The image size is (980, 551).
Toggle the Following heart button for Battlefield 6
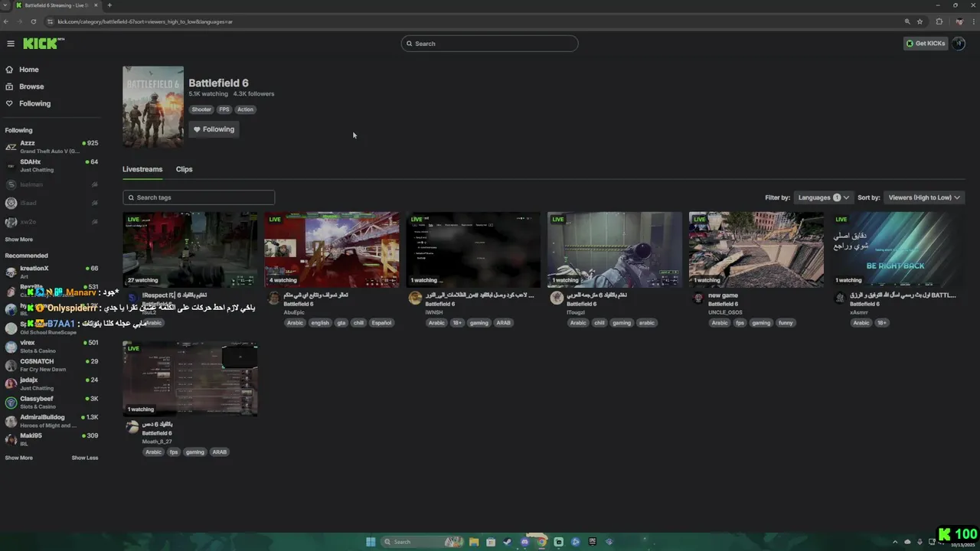214,129
